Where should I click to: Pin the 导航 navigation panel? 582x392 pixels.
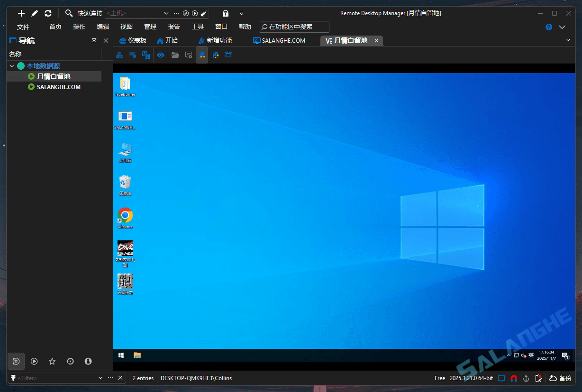coord(94,40)
